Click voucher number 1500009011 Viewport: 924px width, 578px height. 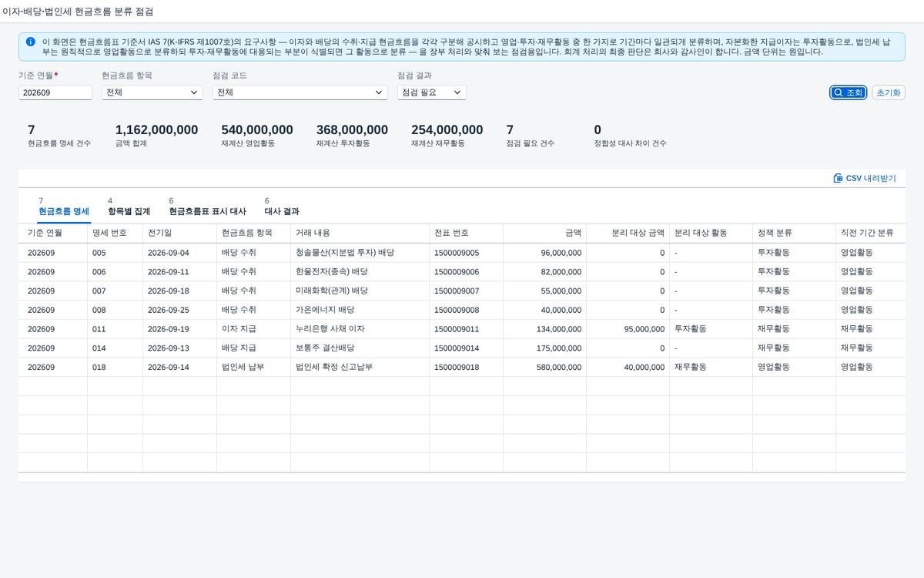coord(457,329)
